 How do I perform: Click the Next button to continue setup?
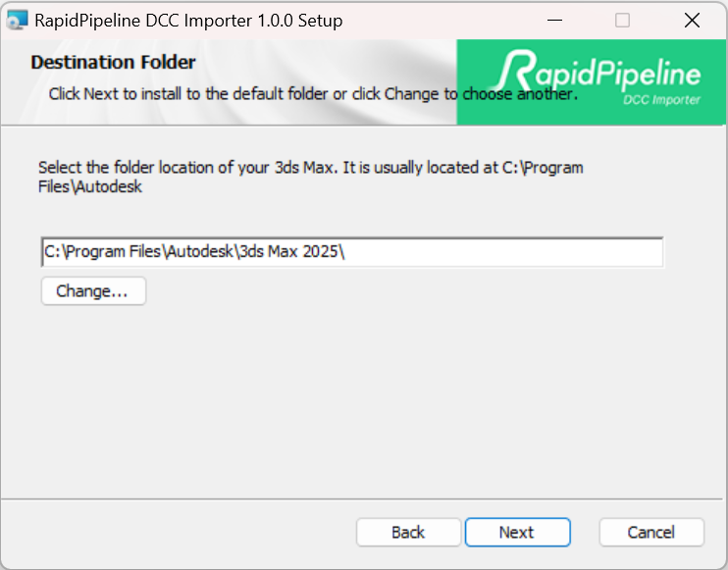(518, 532)
